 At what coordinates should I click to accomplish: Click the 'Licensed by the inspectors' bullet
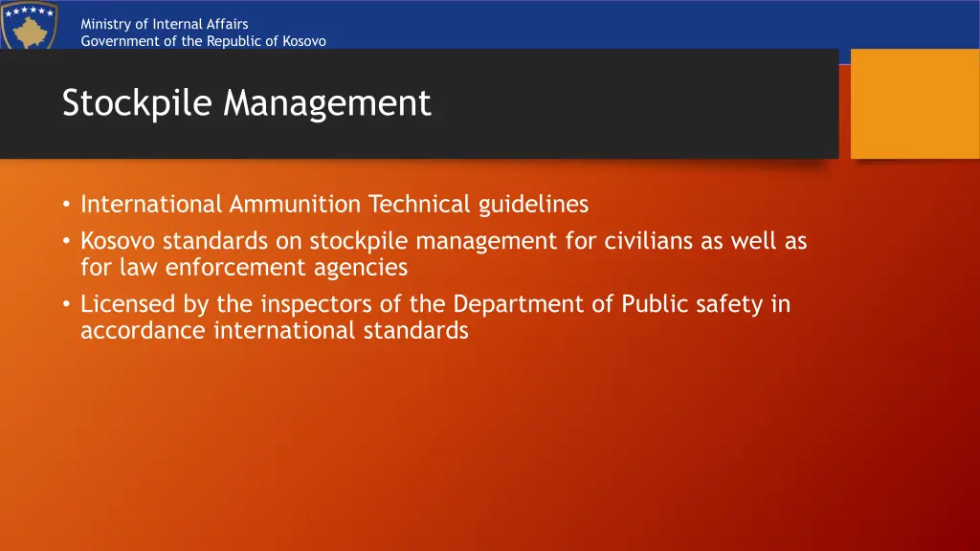(x=435, y=317)
